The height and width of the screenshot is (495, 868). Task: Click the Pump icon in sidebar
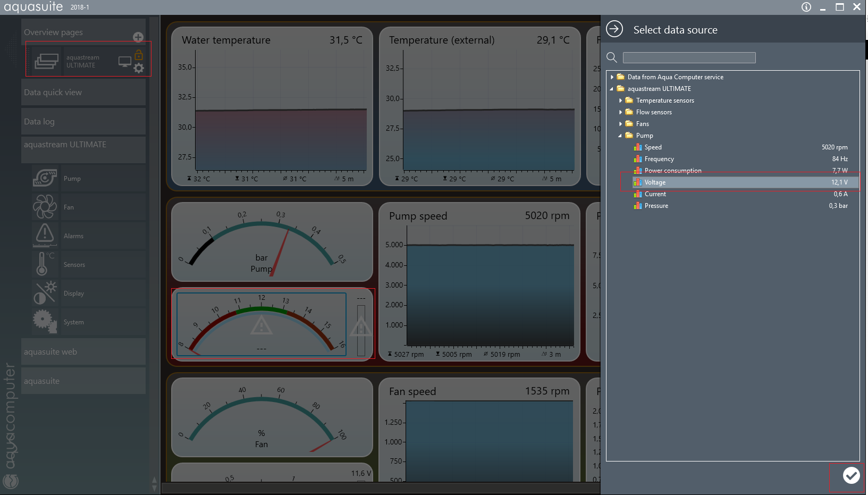[45, 178]
